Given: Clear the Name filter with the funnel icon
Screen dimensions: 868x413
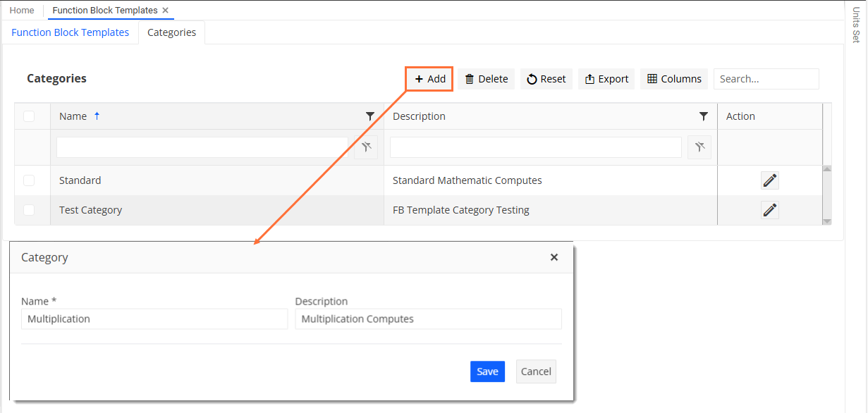Looking at the screenshot, I should click(366, 147).
